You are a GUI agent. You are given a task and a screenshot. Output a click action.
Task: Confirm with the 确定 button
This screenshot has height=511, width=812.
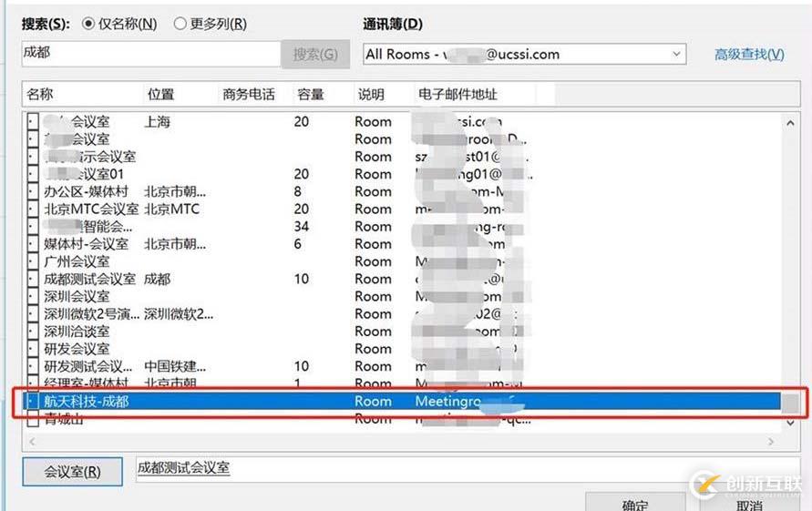point(635,502)
